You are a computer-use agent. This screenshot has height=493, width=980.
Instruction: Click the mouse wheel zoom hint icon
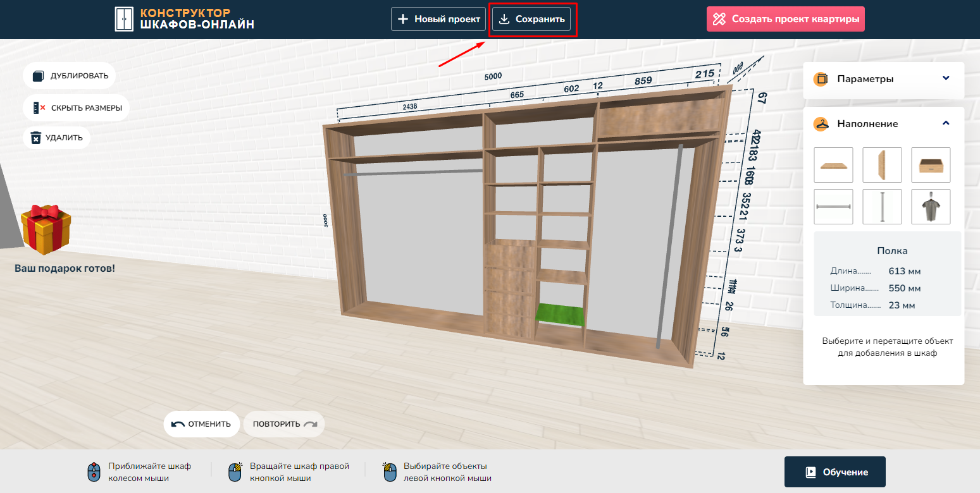[94, 472]
